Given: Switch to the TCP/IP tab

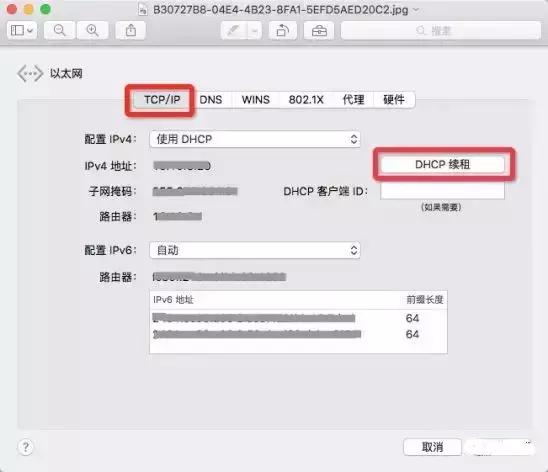Looking at the screenshot, I should pyautogui.click(x=162, y=100).
